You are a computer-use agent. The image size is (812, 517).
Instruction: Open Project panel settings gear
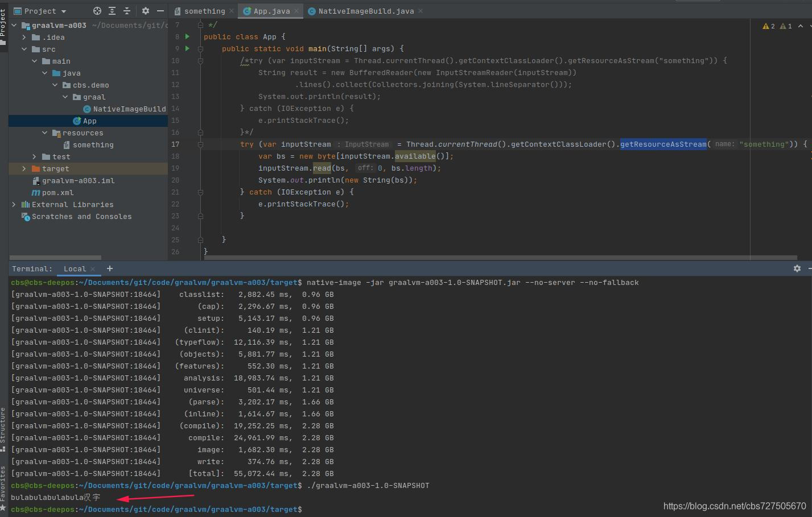point(146,11)
